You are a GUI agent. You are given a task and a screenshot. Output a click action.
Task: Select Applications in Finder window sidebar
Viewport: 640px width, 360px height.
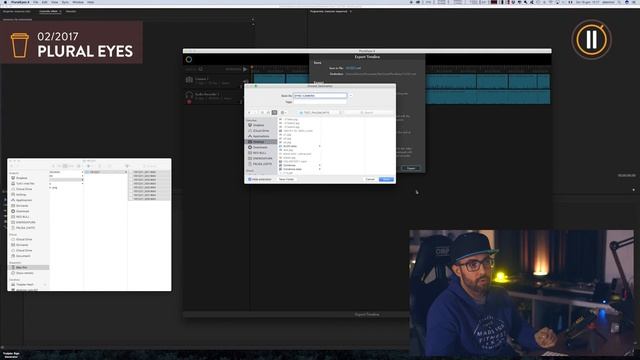click(24, 200)
